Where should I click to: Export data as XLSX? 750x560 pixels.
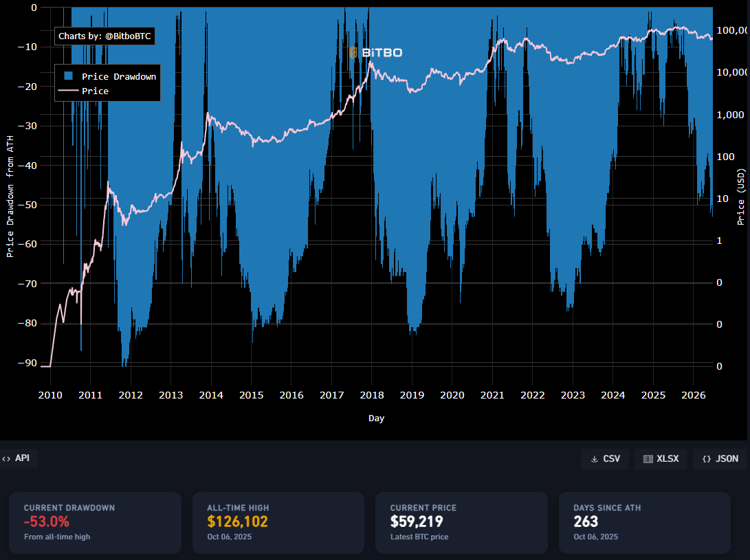pos(661,459)
